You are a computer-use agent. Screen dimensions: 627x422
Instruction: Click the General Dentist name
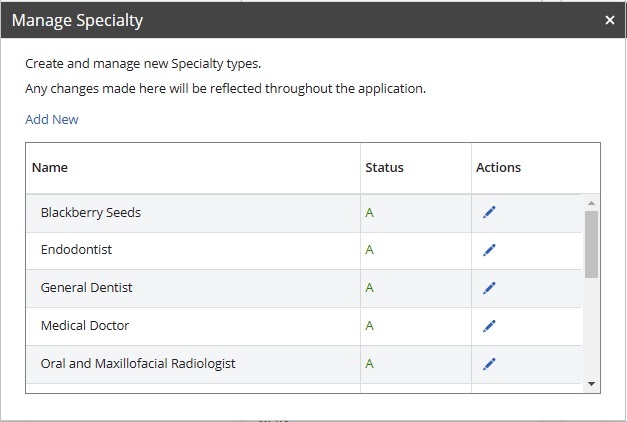click(86, 288)
